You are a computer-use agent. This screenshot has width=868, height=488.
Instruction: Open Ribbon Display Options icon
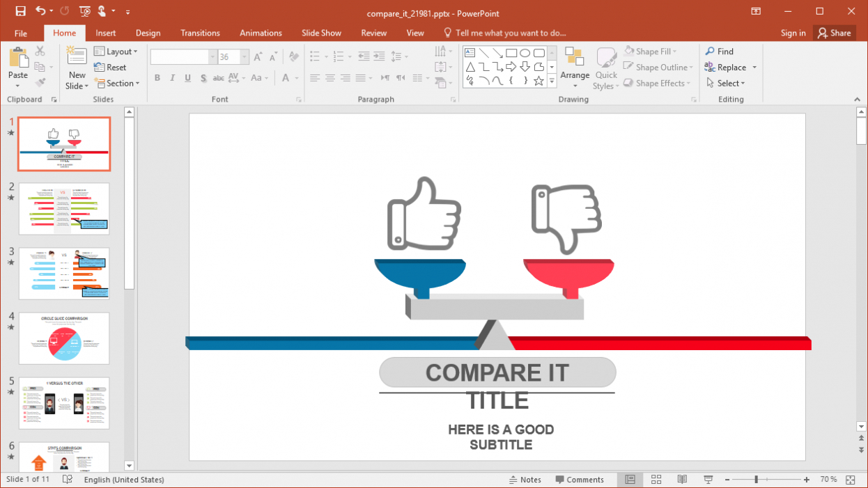[756, 11]
